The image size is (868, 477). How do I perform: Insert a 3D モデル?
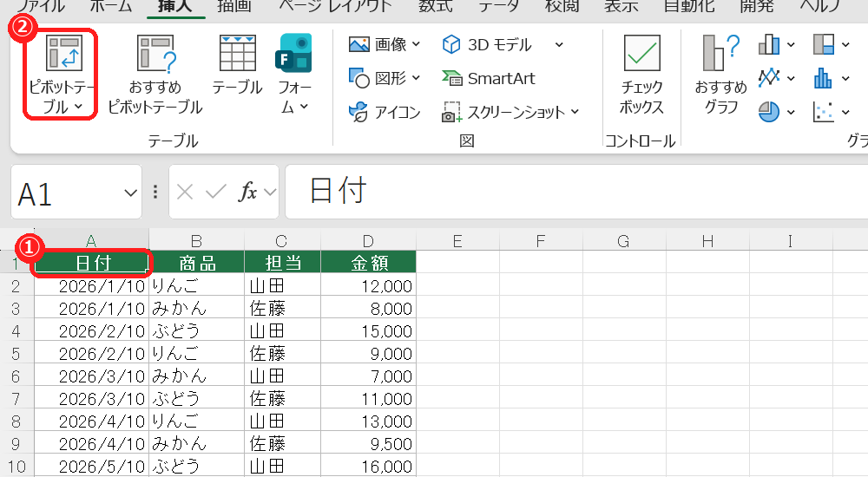tap(487, 44)
